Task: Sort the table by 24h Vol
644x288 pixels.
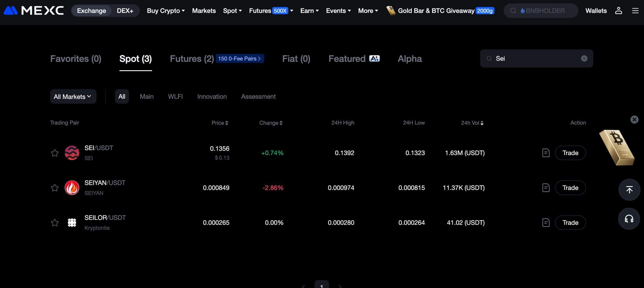Action: click(472, 123)
